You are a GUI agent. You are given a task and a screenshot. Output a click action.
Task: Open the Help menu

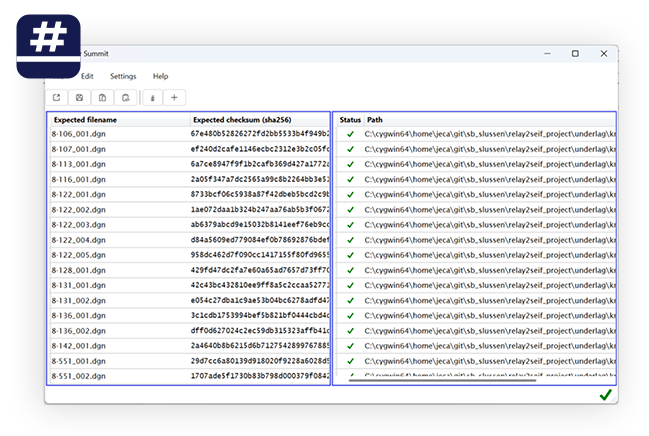pos(161,76)
